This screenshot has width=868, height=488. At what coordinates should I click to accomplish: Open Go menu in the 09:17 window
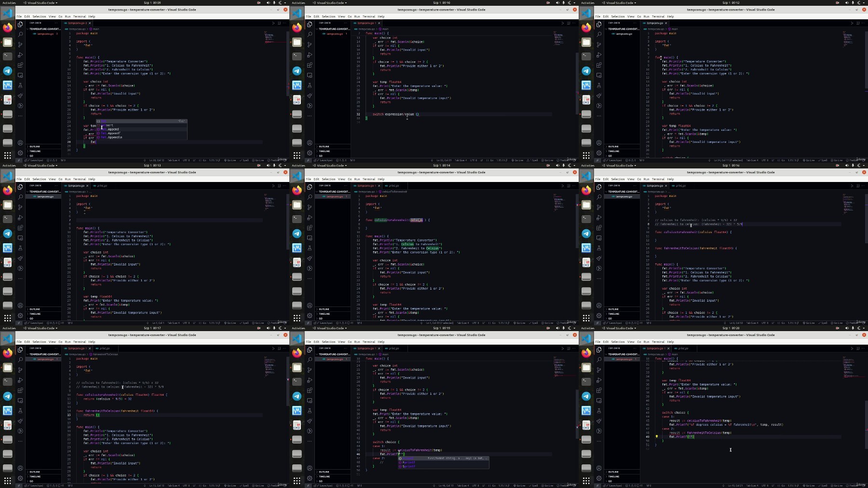[60, 342]
